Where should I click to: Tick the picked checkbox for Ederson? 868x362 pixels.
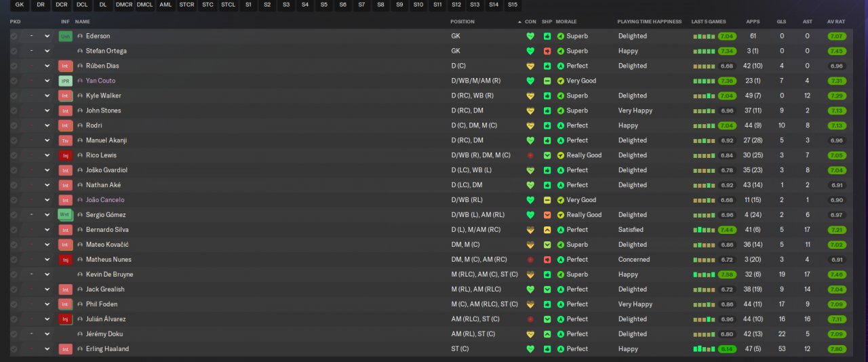coord(14,36)
